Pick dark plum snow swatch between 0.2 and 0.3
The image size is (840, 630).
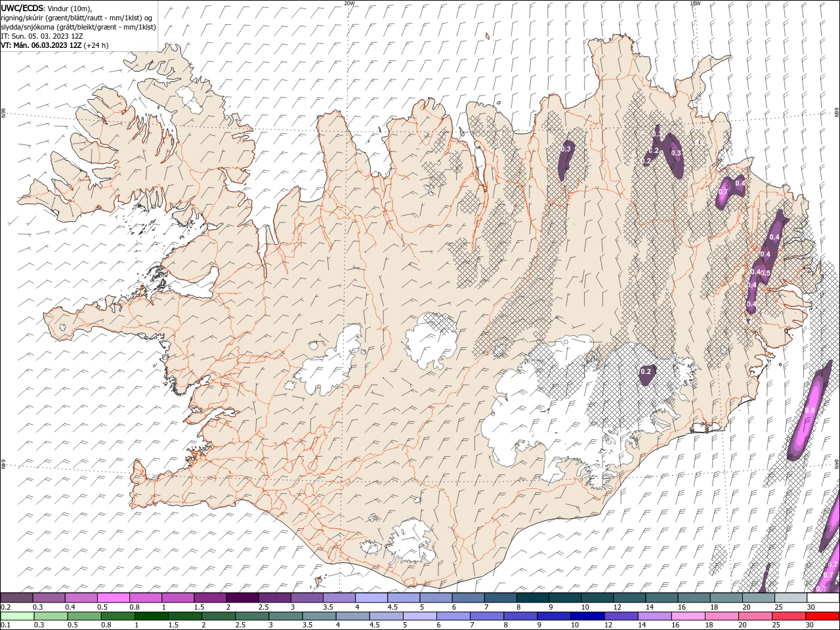click(16, 598)
